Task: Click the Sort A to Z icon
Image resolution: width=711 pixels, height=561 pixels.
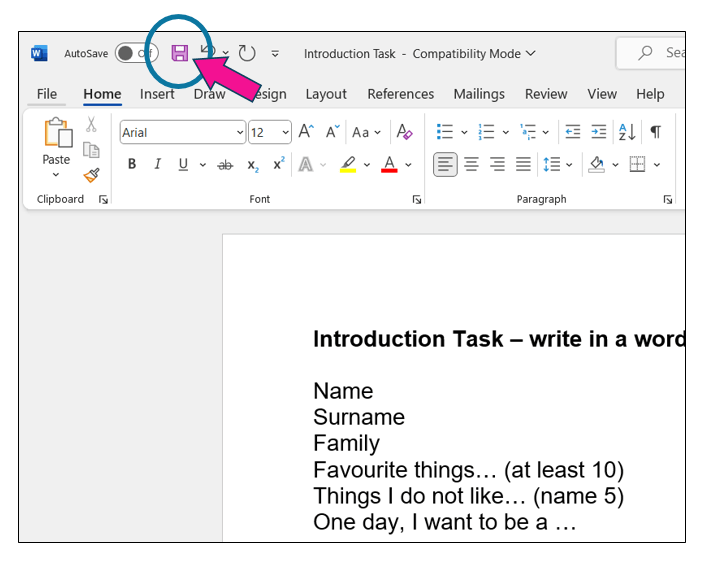Action: 627,132
